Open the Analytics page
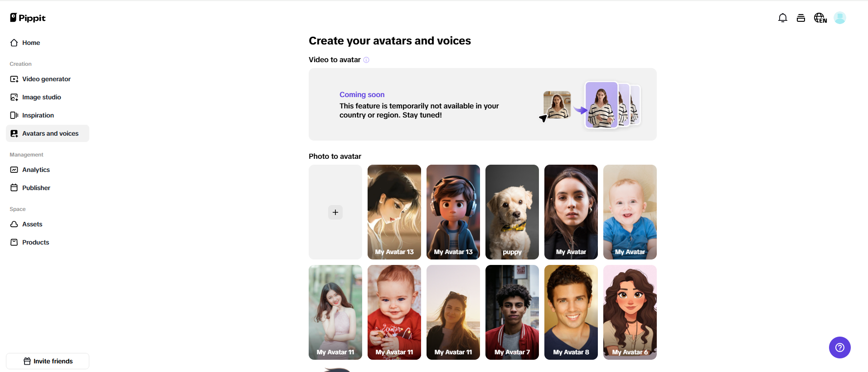This screenshot has height=372, width=868. pyautogui.click(x=36, y=170)
